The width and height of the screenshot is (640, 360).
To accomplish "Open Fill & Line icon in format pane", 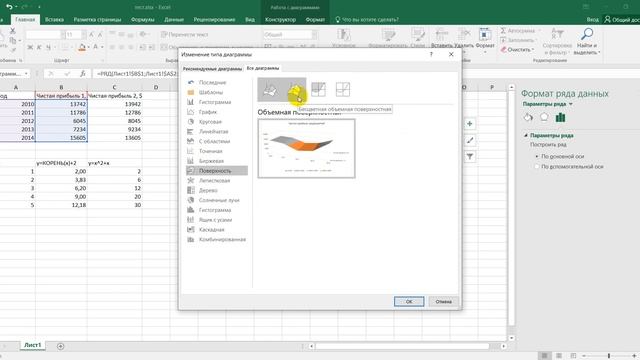I will [x=528, y=118].
